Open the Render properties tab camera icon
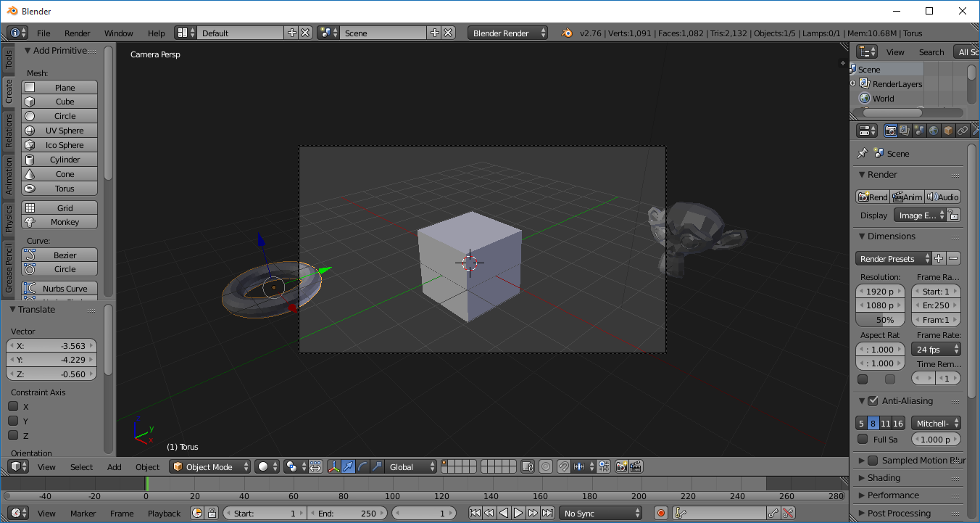Viewport: 980px width, 523px height. pos(891,131)
